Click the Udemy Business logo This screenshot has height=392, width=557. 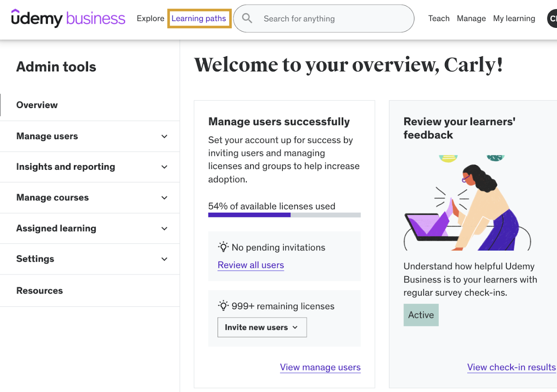(x=68, y=18)
